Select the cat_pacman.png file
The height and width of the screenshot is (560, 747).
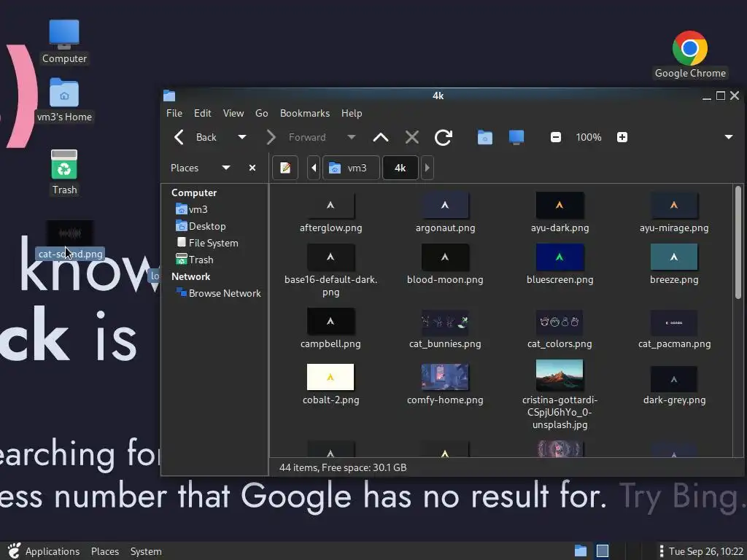pyautogui.click(x=674, y=329)
